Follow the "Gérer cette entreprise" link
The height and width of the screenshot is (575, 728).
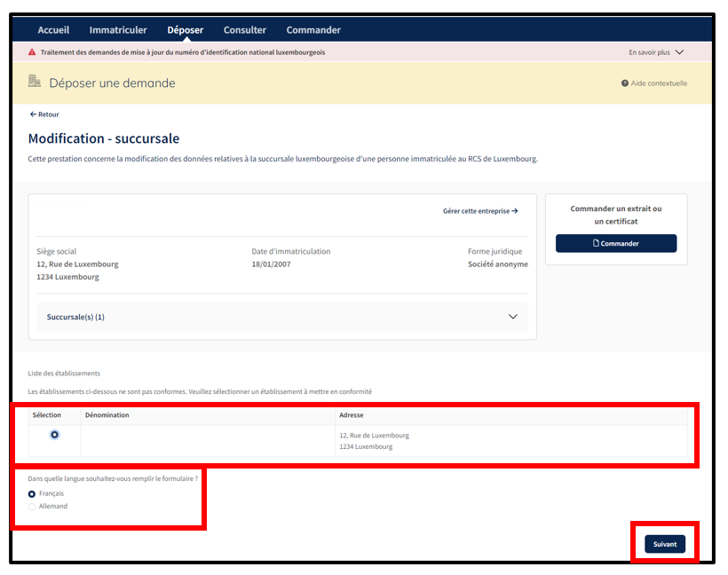coord(479,211)
